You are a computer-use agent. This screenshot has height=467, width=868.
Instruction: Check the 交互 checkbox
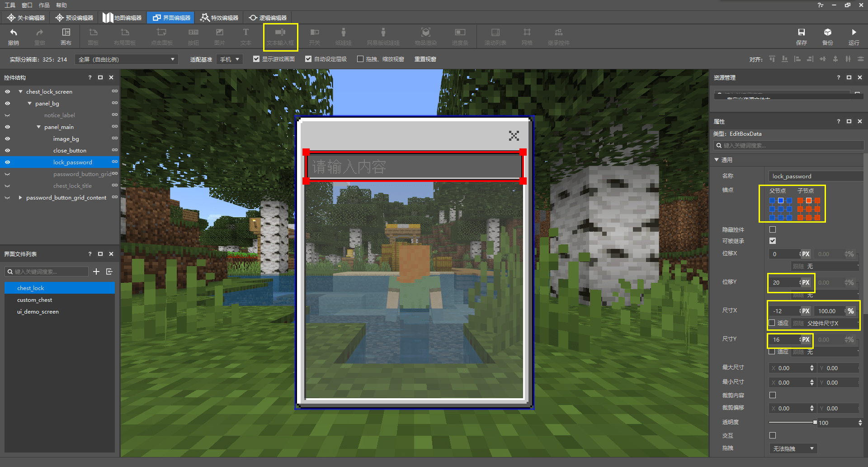coord(773,436)
